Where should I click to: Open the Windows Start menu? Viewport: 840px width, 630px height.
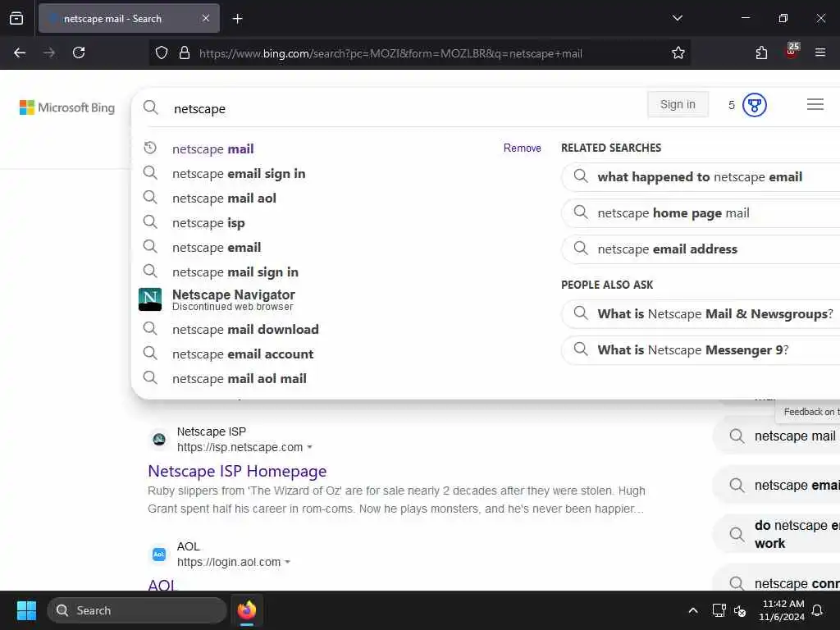pyautogui.click(x=26, y=610)
